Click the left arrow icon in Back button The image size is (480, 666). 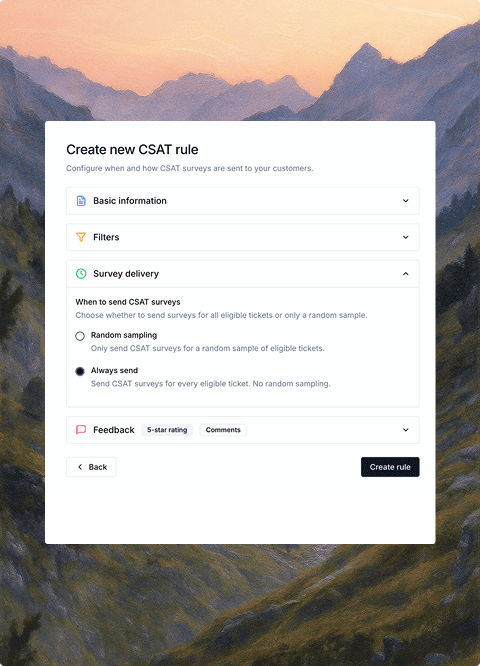[80, 467]
